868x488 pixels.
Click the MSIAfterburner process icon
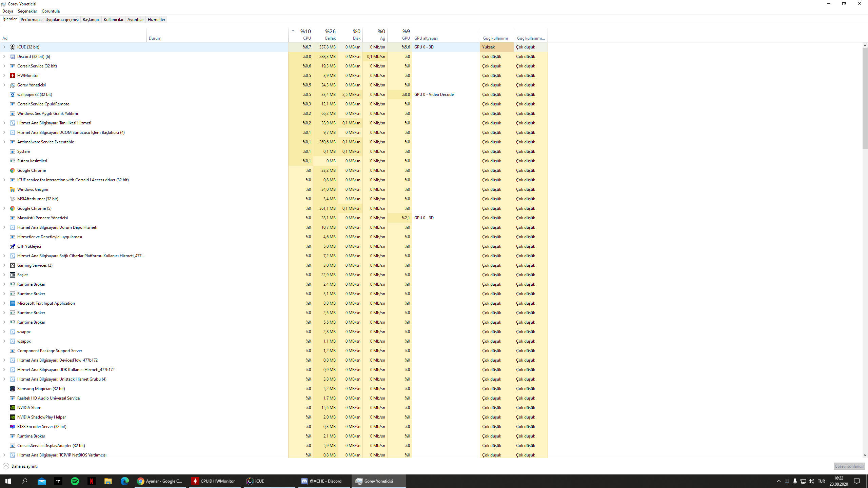[x=13, y=199]
